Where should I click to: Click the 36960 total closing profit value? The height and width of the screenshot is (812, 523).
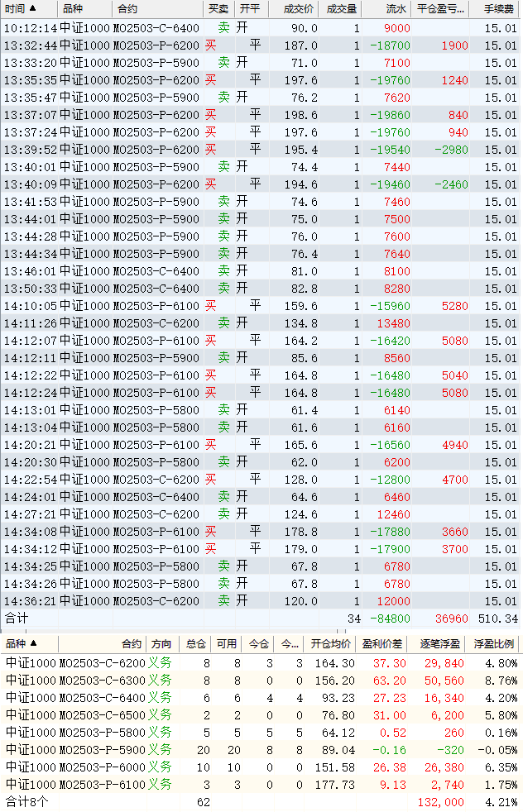[452, 619]
